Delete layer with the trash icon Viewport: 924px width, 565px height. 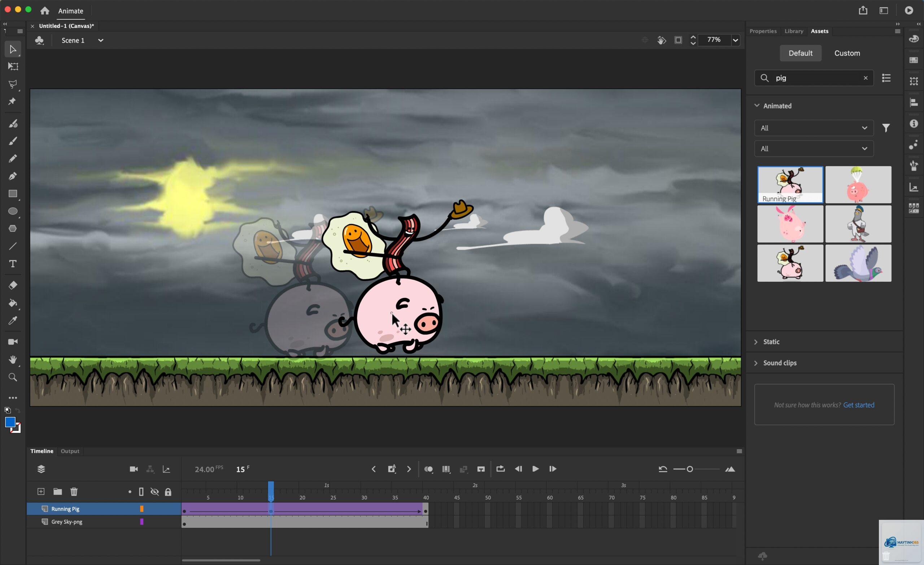tap(74, 491)
